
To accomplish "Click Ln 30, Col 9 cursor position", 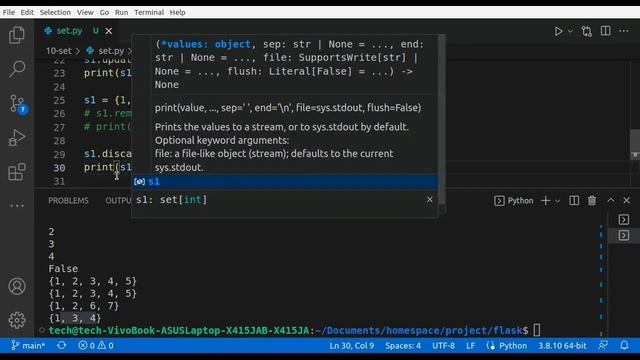I will click(352, 346).
